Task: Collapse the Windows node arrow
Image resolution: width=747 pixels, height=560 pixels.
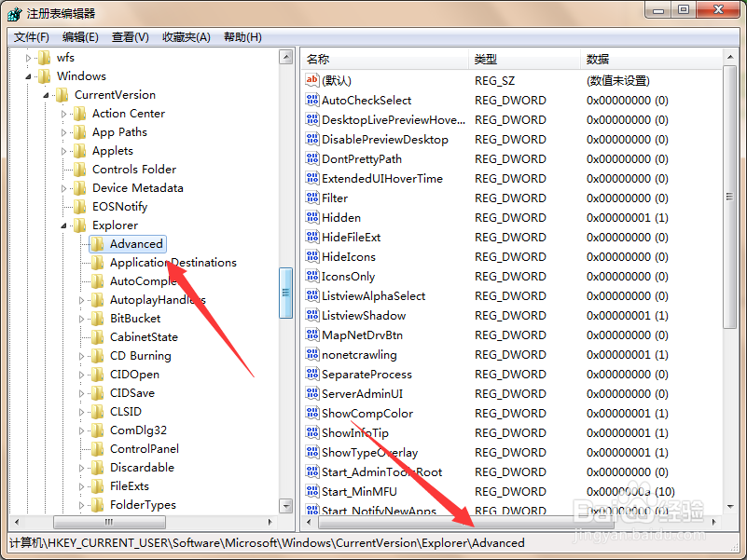Action: click(x=28, y=75)
